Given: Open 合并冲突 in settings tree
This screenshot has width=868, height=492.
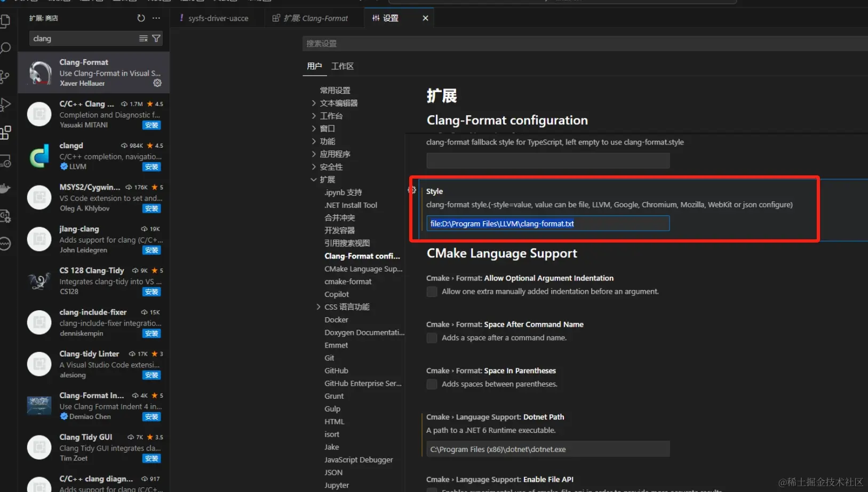Looking at the screenshot, I should point(340,217).
